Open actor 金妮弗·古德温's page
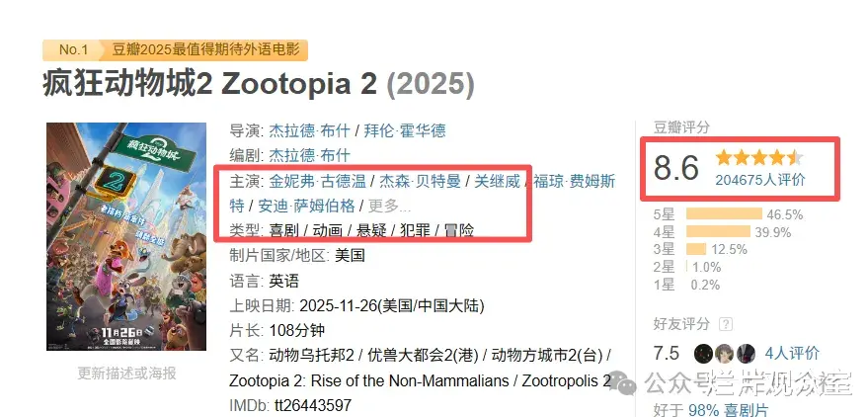868x417 pixels. [x=316, y=181]
